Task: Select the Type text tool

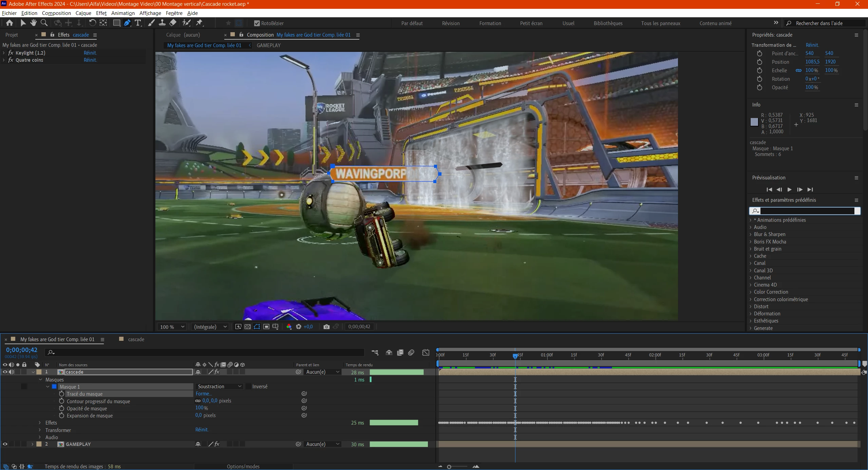Action: tap(138, 23)
